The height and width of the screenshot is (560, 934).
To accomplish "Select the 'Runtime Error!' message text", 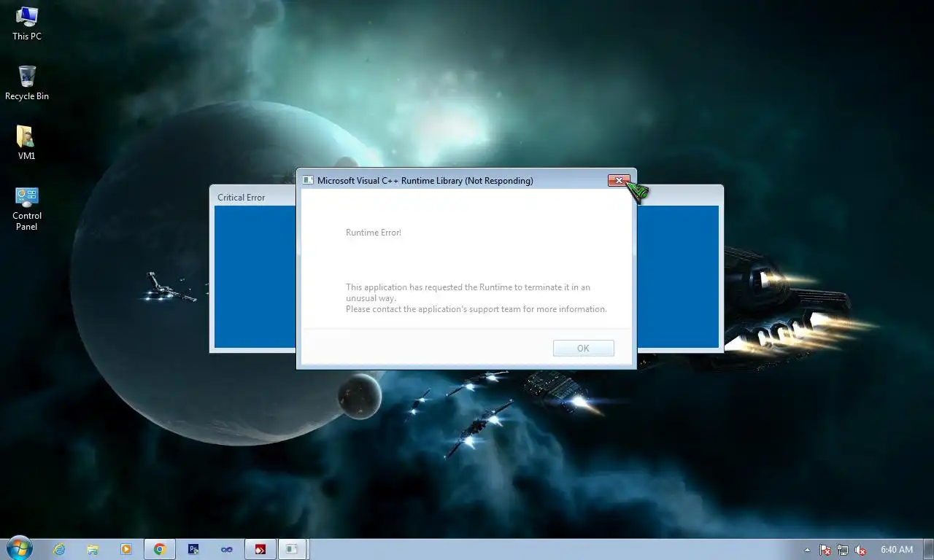I will (x=374, y=233).
